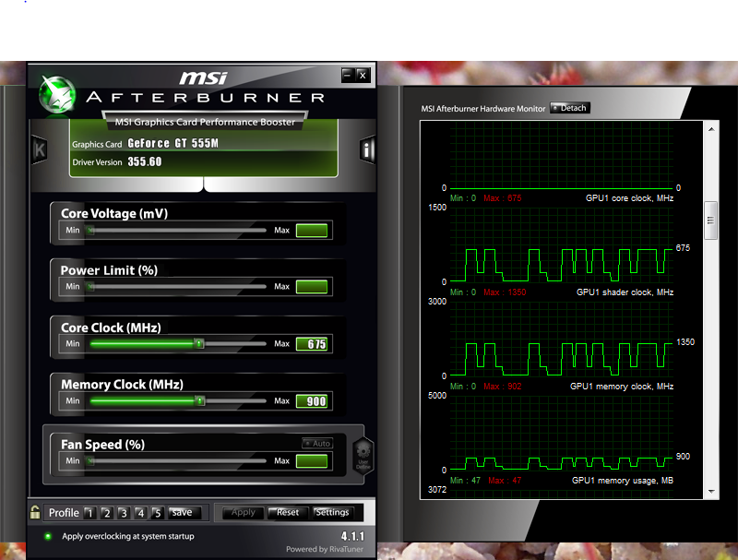Click the Fan Speed value field
Screen dimensions: 738x560
coord(312,461)
